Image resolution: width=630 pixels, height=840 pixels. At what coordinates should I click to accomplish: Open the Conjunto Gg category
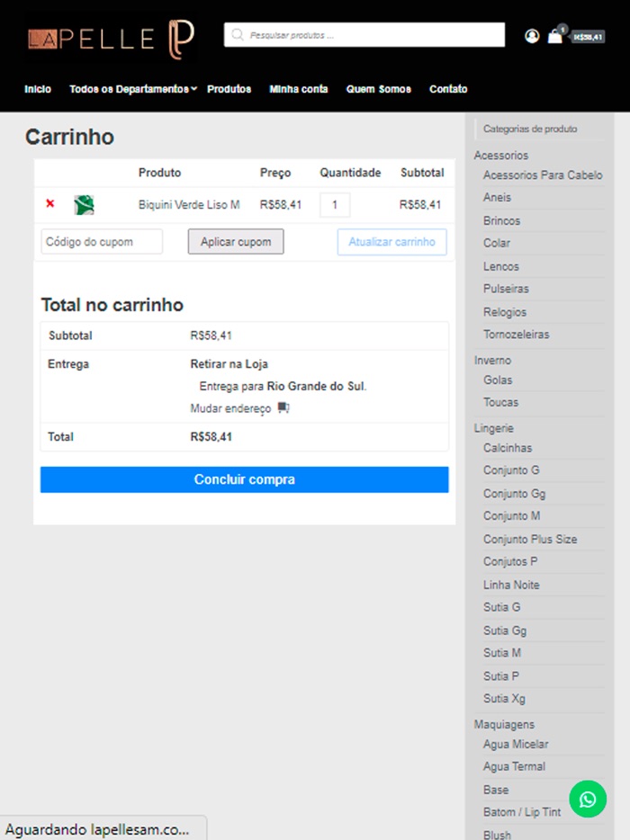tap(514, 494)
